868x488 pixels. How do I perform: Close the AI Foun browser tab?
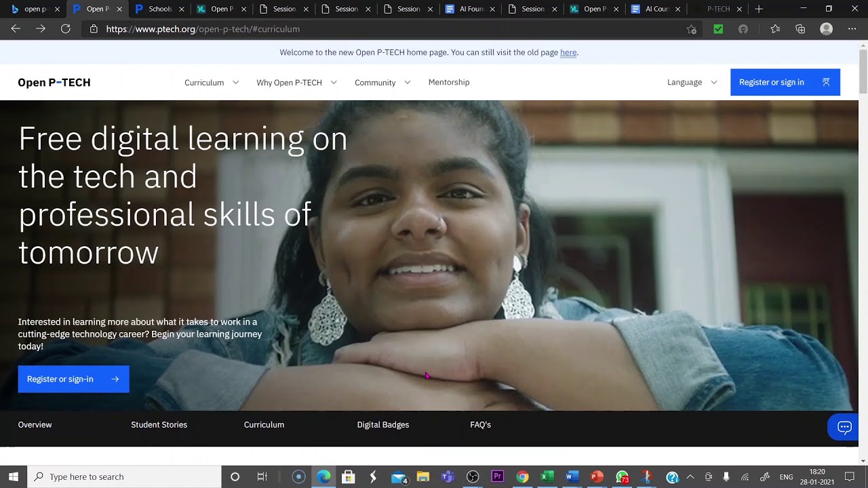tap(492, 9)
